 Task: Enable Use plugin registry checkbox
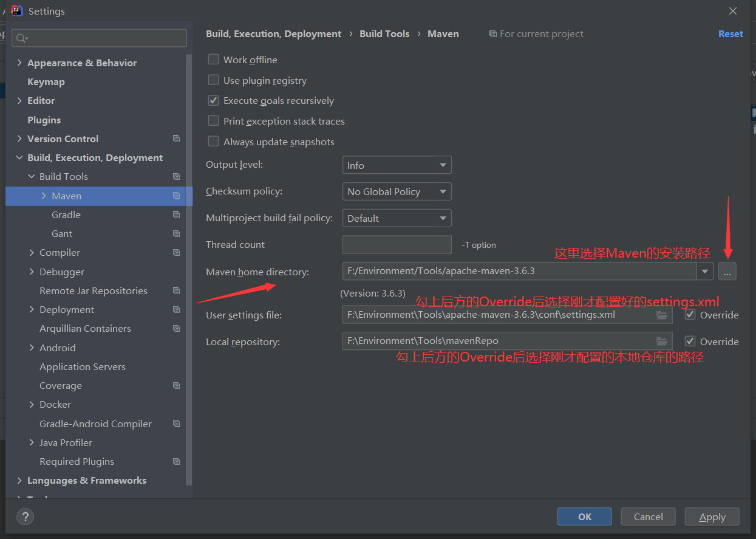[x=213, y=80]
